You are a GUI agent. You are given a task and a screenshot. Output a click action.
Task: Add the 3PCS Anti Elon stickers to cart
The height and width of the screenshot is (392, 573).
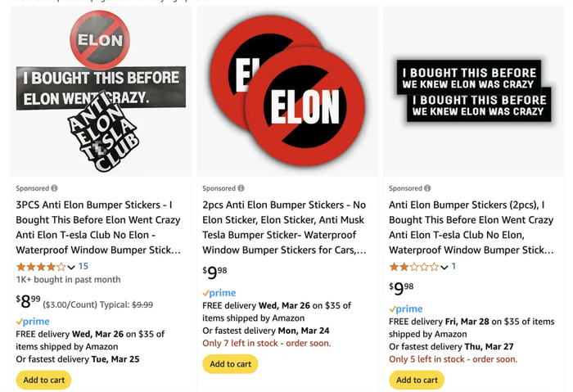coord(43,380)
